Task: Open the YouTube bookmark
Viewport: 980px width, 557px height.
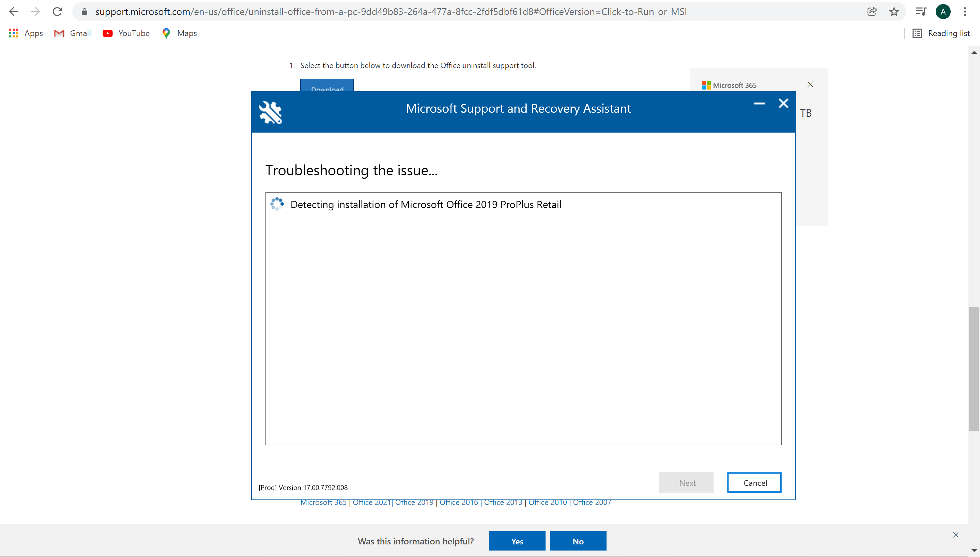Action: pos(126,33)
